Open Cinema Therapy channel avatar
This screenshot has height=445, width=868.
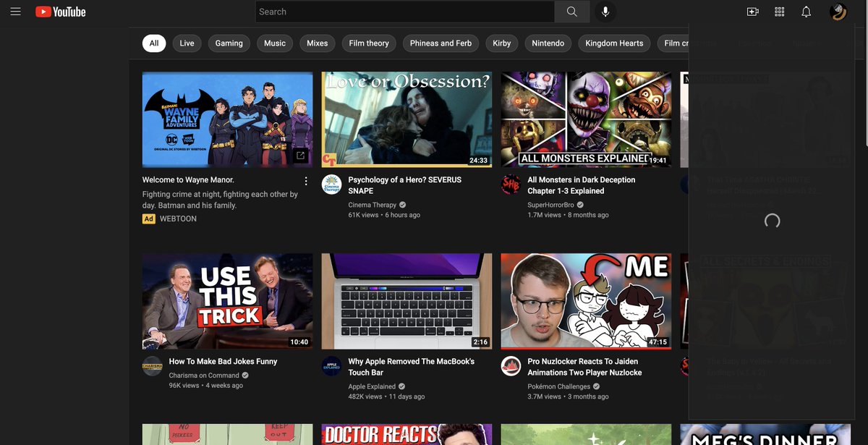331,184
